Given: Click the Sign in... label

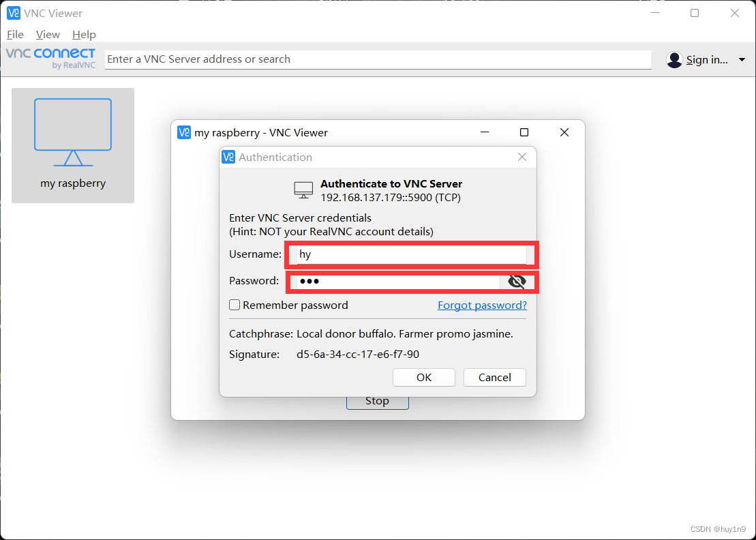Looking at the screenshot, I should tap(707, 60).
